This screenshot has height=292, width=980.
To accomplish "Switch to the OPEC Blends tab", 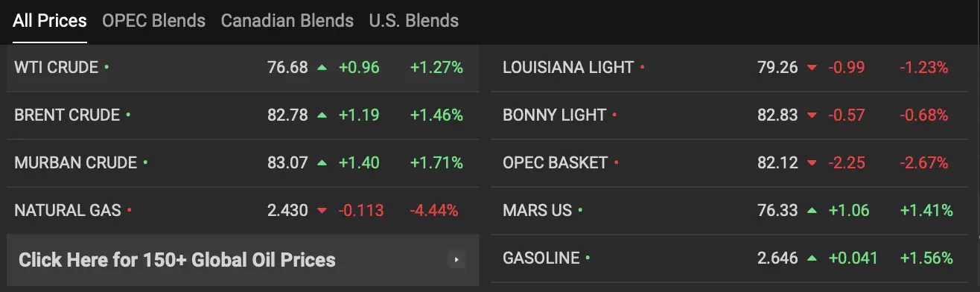I will pyautogui.click(x=153, y=20).
